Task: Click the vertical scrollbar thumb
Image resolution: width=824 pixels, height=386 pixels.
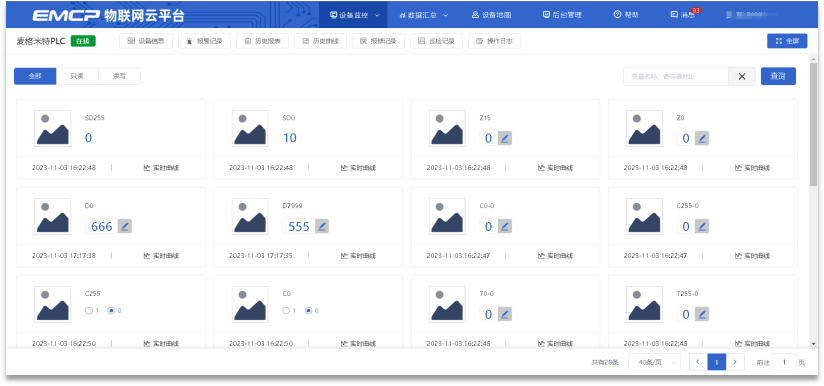Action: pyautogui.click(x=813, y=125)
